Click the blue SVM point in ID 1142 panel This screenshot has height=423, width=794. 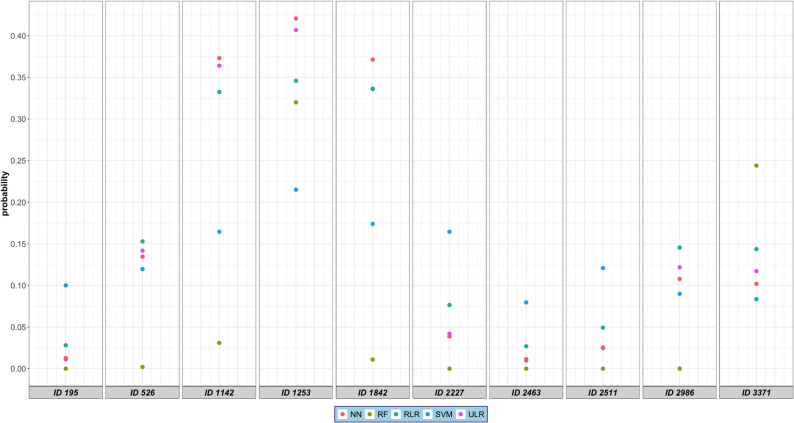[x=219, y=232]
